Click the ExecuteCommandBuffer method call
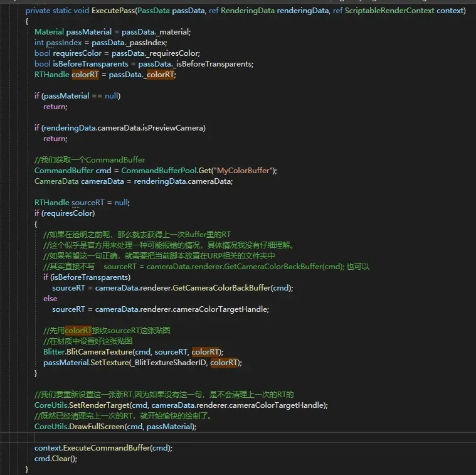476x475 pixels. coord(107,448)
